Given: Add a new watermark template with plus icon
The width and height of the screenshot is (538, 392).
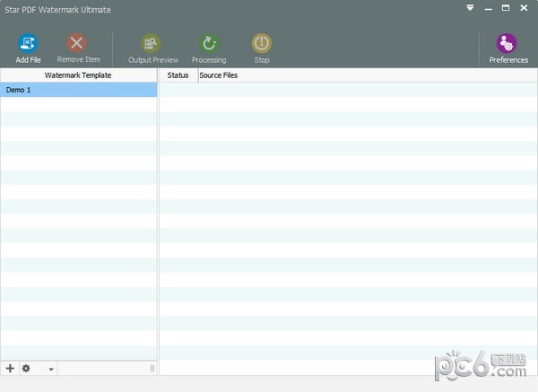Looking at the screenshot, I should click(10, 369).
